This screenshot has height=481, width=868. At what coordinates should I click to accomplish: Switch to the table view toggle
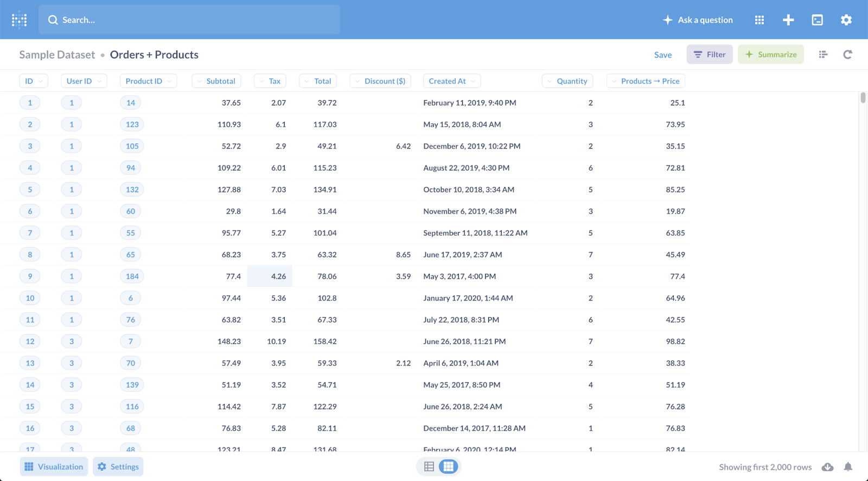(x=429, y=466)
